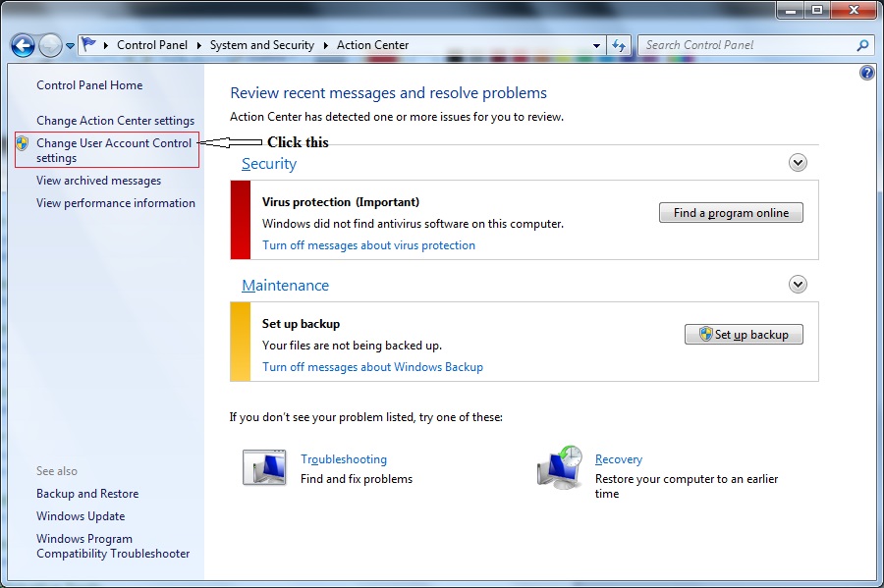Open Help with the blue question mark
This screenshot has width=884, height=588.
[867, 73]
